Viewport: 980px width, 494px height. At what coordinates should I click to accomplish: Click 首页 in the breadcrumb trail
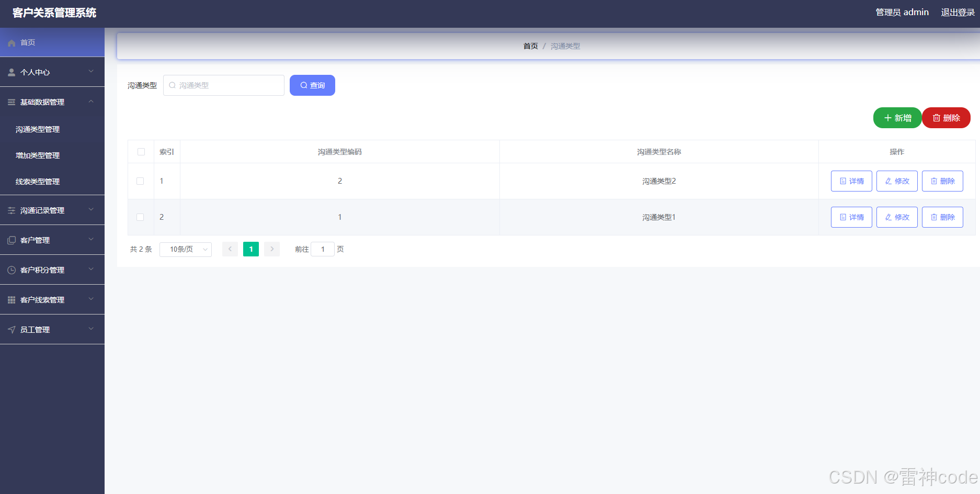(530, 46)
